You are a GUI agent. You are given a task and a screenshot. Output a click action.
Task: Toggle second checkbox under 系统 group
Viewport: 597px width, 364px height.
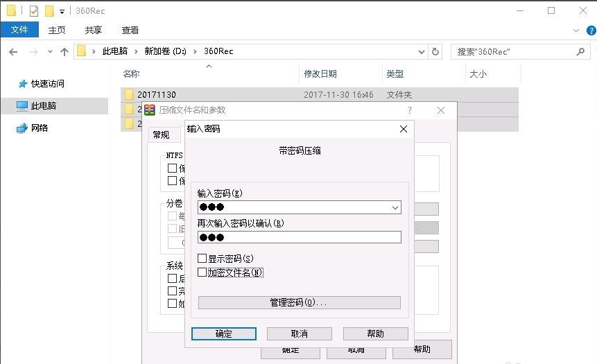(x=172, y=291)
